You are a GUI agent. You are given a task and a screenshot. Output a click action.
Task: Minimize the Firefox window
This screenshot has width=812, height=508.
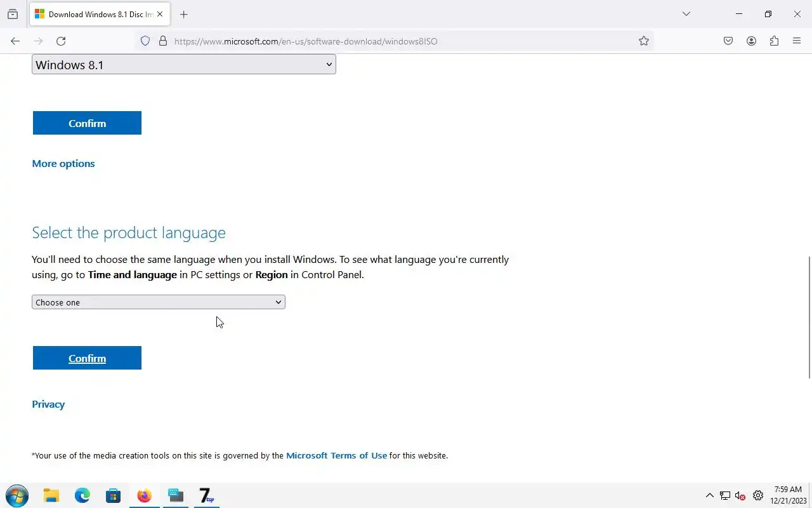click(739, 14)
